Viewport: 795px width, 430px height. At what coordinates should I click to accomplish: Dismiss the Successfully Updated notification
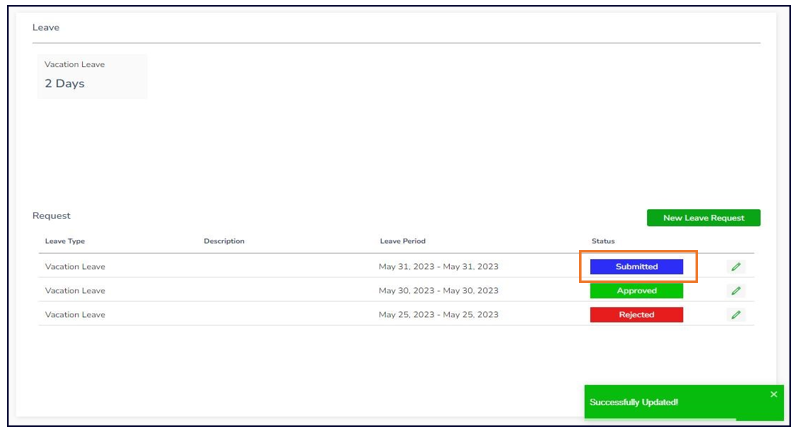[x=773, y=394]
